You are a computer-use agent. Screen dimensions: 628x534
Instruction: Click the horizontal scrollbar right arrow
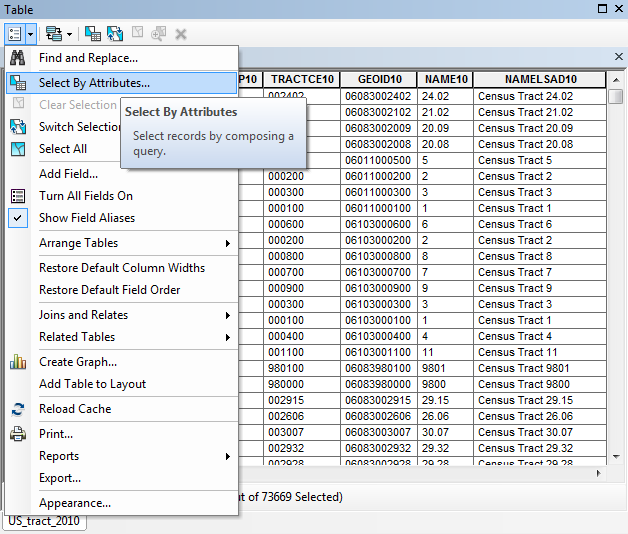coord(599,473)
